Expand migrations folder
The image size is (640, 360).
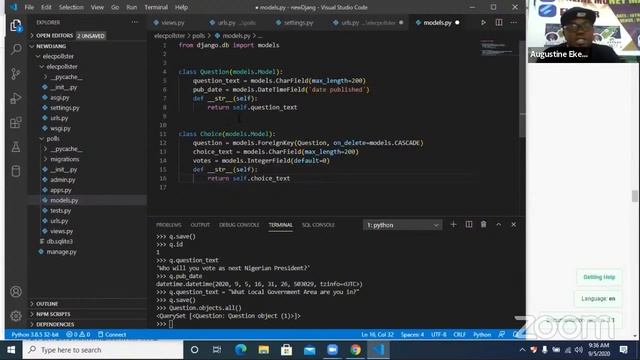[x=64, y=159]
